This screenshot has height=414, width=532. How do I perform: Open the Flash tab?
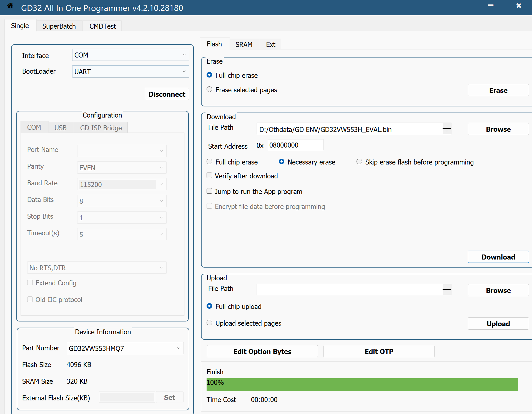(214, 44)
